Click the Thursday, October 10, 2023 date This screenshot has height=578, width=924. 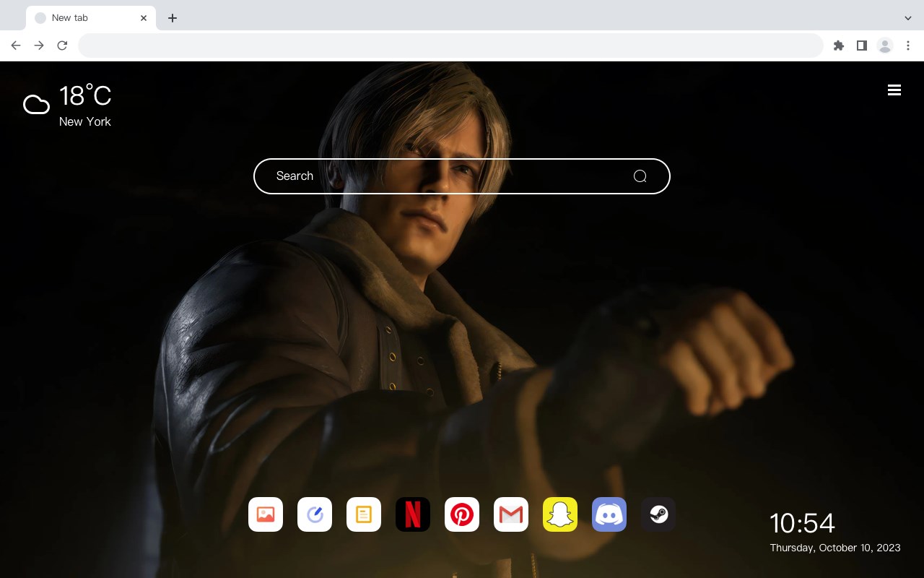pyautogui.click(x=835, y=548)
